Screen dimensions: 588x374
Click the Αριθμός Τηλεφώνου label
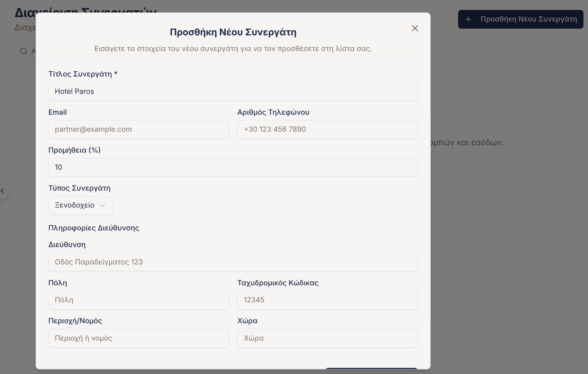[x=273, y=112]
